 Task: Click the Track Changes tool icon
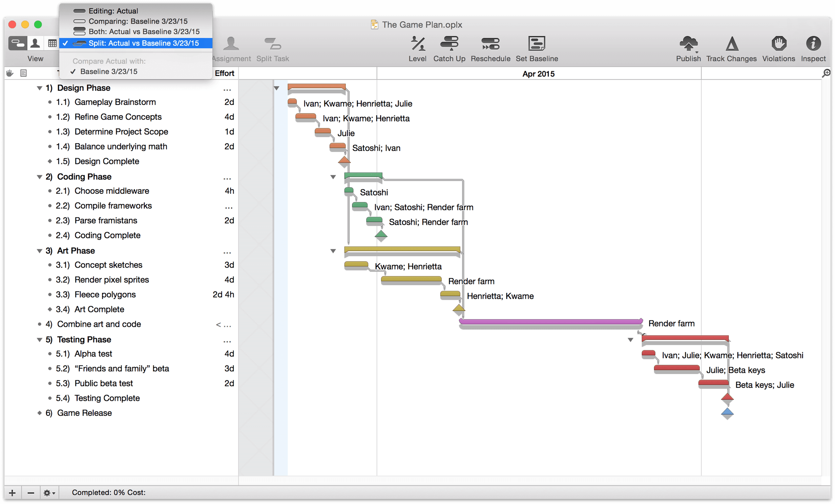[x=729, y=44]
